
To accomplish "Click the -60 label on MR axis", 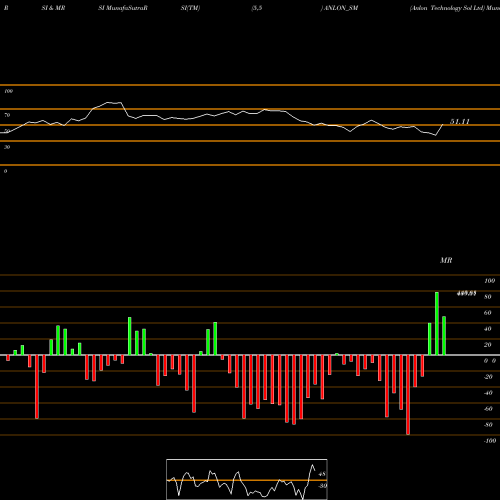I will [x=488, y=409].
